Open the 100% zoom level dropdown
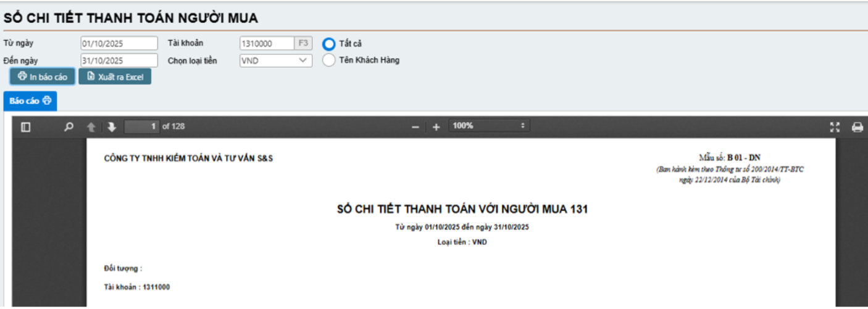 [x=489, y=126]
